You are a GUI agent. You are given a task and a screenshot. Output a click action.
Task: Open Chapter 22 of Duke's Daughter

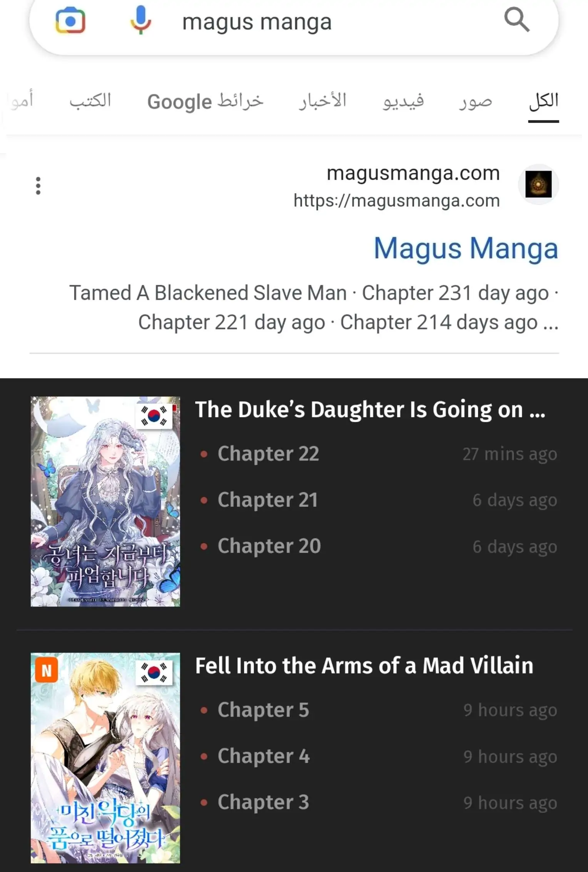(x=268, y=454)
